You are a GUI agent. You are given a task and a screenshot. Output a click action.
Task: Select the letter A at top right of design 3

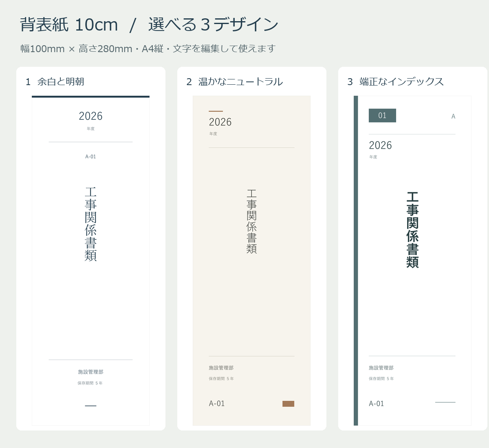click(453, 116)
